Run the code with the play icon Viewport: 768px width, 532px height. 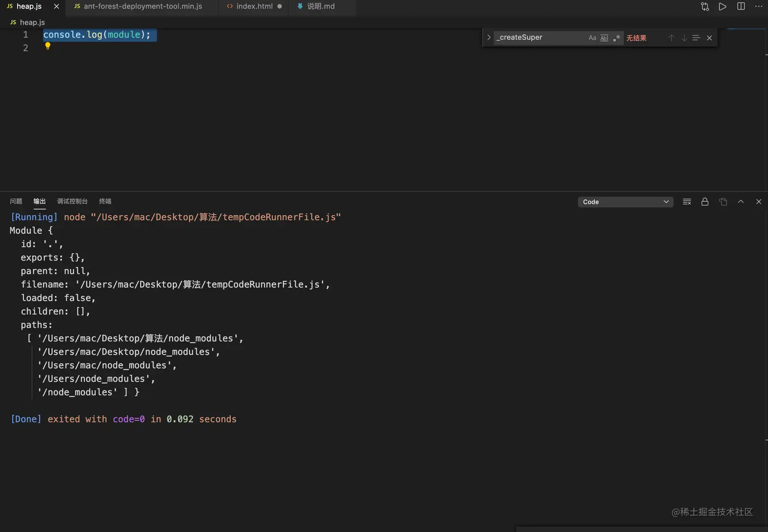(722, 7)
